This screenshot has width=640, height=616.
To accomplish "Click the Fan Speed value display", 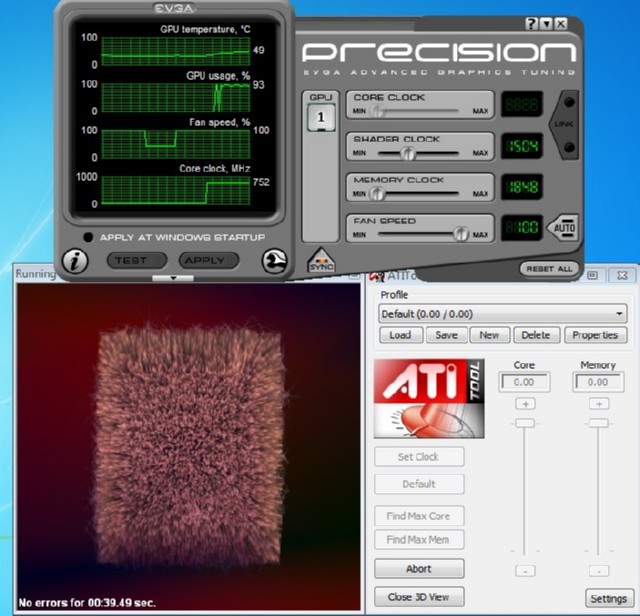I will (x=522, y=227).
